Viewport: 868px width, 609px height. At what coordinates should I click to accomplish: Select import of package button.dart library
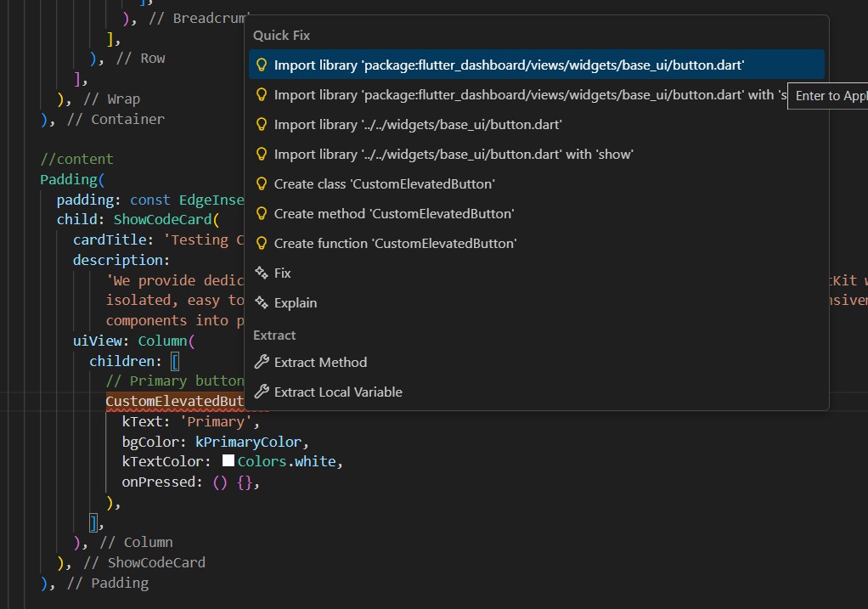[x=509, y=65]
